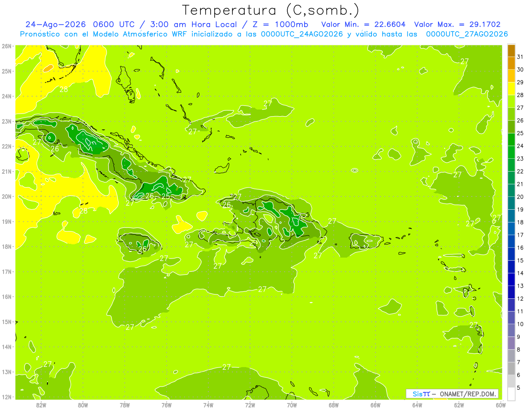Screen dimensions: 532x411
Task: Click the 82W longitude label
Action: click(41, 405)
